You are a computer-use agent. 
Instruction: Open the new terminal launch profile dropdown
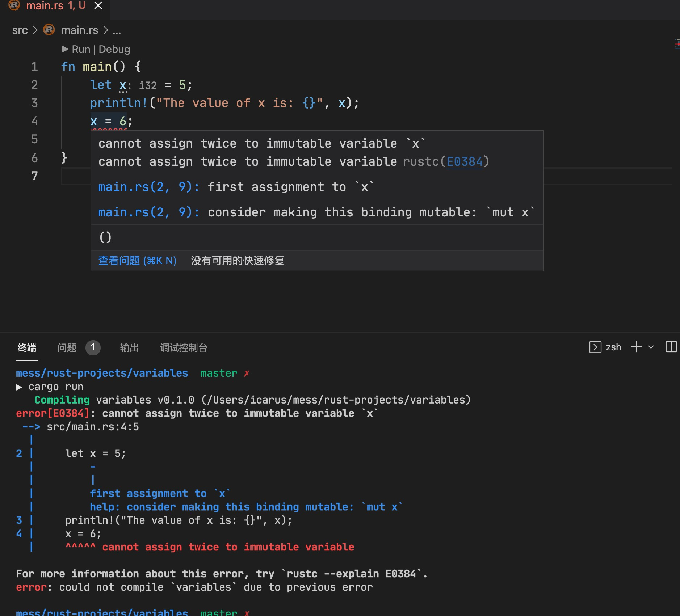coord(651,347)
